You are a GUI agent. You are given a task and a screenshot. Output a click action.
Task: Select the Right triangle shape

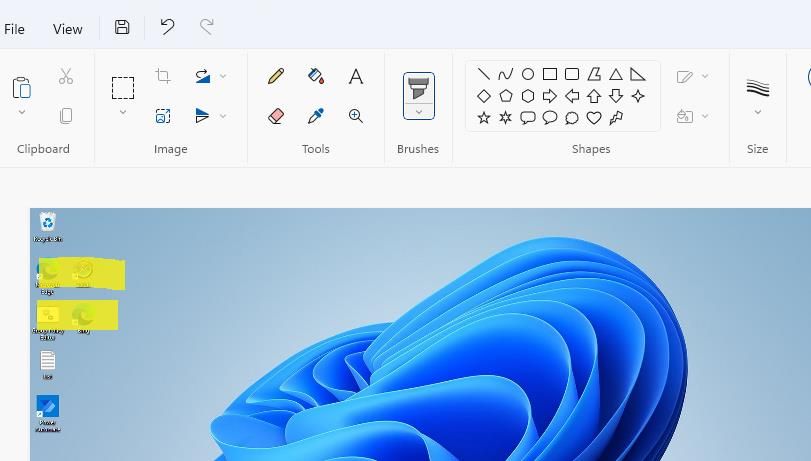[x=638, y=75]
